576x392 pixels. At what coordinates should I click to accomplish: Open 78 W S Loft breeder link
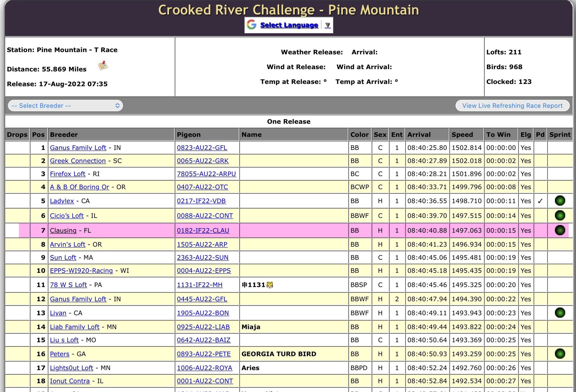tap(68, 285)
